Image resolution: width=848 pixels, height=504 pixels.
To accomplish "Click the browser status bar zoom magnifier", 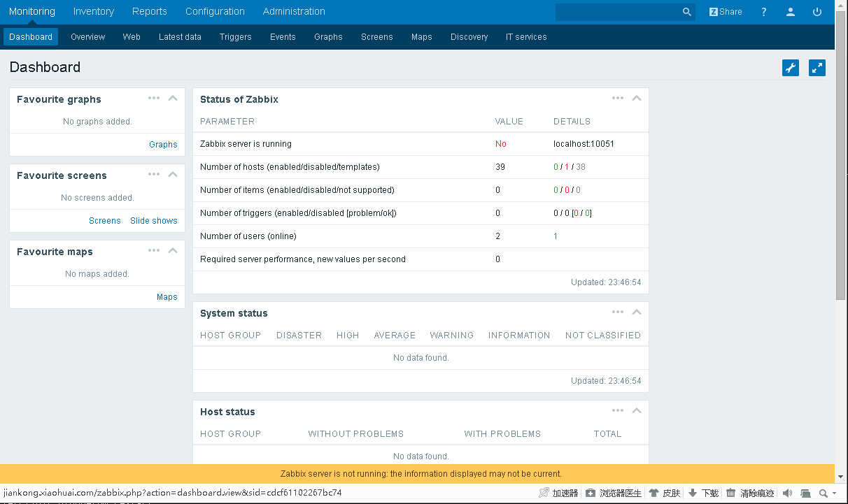I will click(x=824, y=493).
